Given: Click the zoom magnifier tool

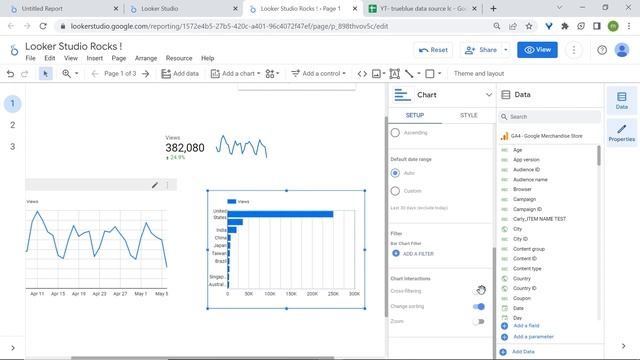Looking at the screenshot, I should 66,74.
